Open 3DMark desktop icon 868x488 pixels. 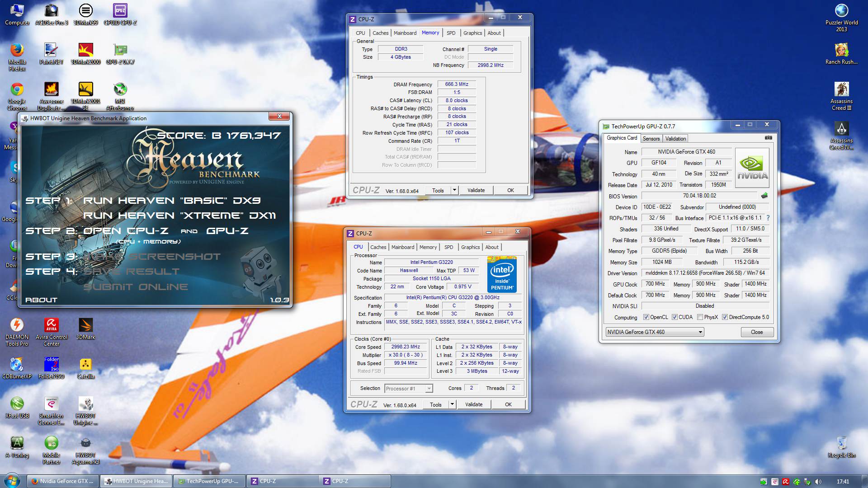tap(85, 329)
